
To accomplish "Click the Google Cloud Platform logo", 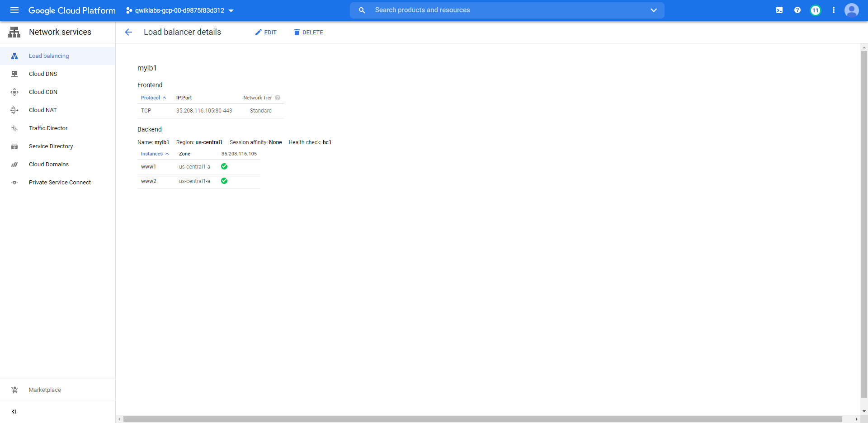I will coord(72,10).
